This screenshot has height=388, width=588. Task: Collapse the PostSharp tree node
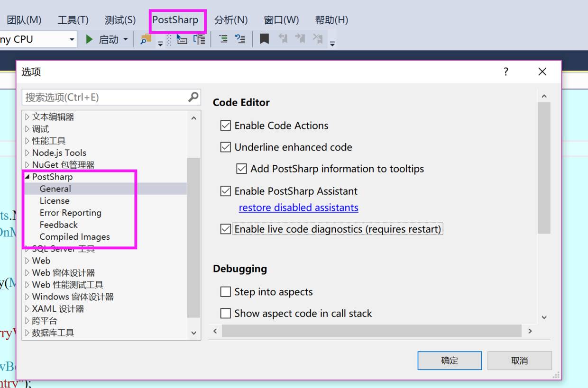[28, 177]
